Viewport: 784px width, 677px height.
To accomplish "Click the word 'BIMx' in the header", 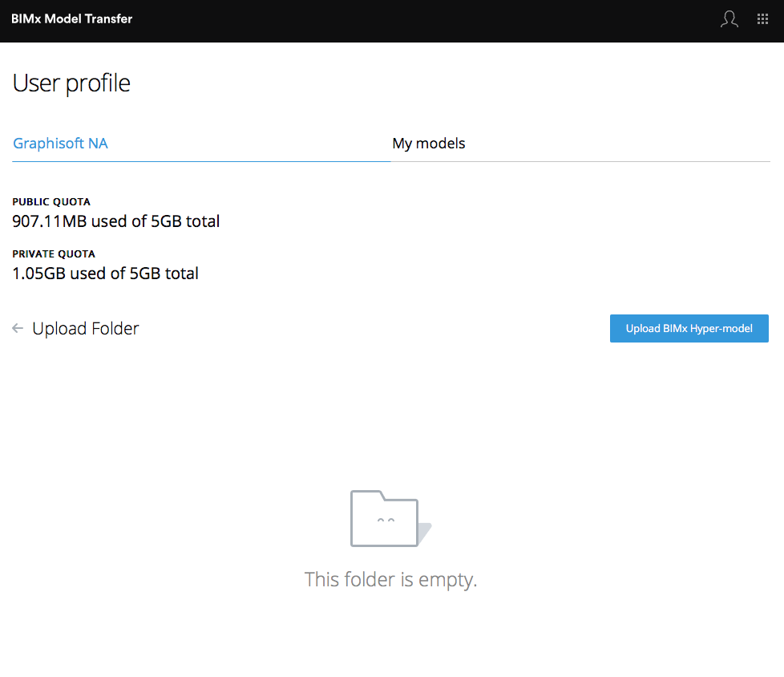I will (x=26, y=18).
